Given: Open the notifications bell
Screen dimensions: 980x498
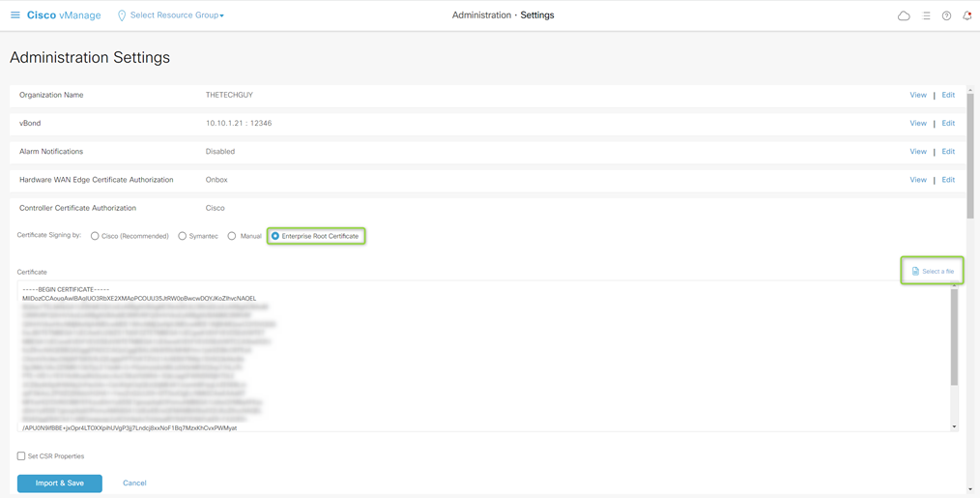Looking at the screenshot, I should point(966,15).
